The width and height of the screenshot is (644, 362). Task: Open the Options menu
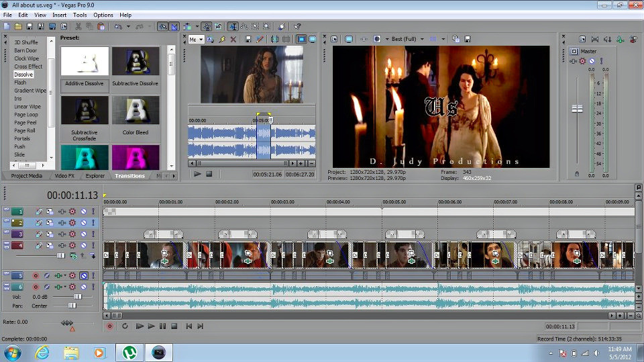(103, 15)
